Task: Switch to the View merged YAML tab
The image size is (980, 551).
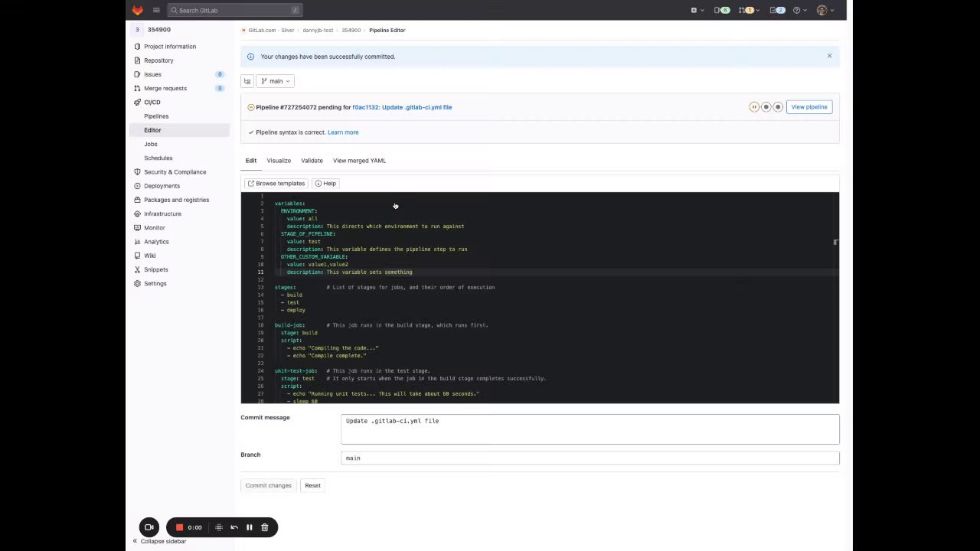Action: (359, 161)
